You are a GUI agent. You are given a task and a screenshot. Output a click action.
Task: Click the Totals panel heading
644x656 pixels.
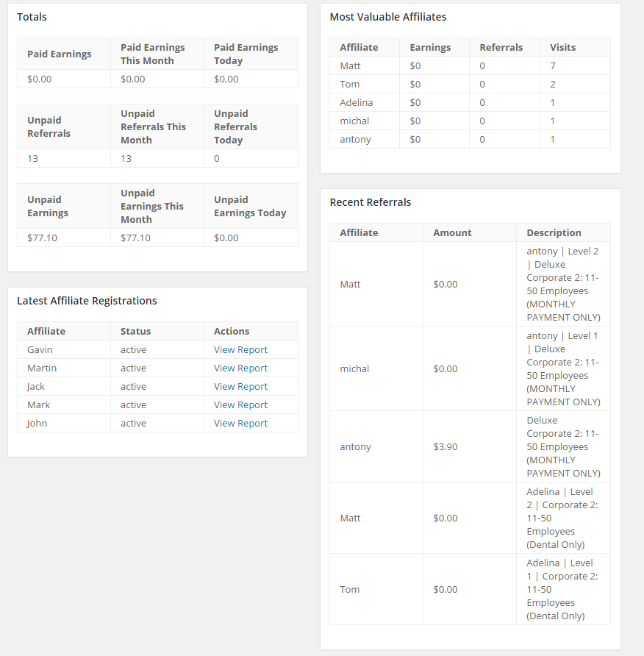coord(32,16)
